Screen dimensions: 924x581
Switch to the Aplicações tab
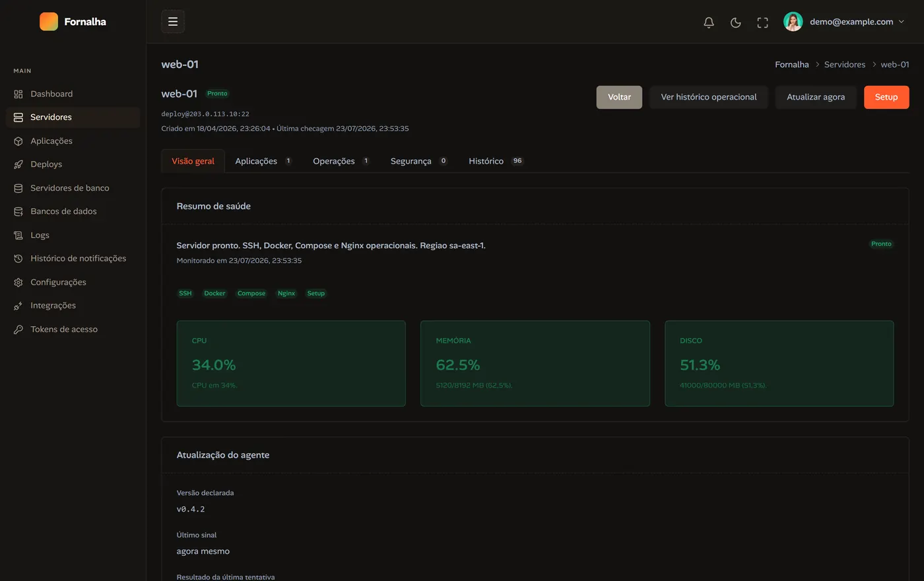pyautogui.click(x=264, y=161)
